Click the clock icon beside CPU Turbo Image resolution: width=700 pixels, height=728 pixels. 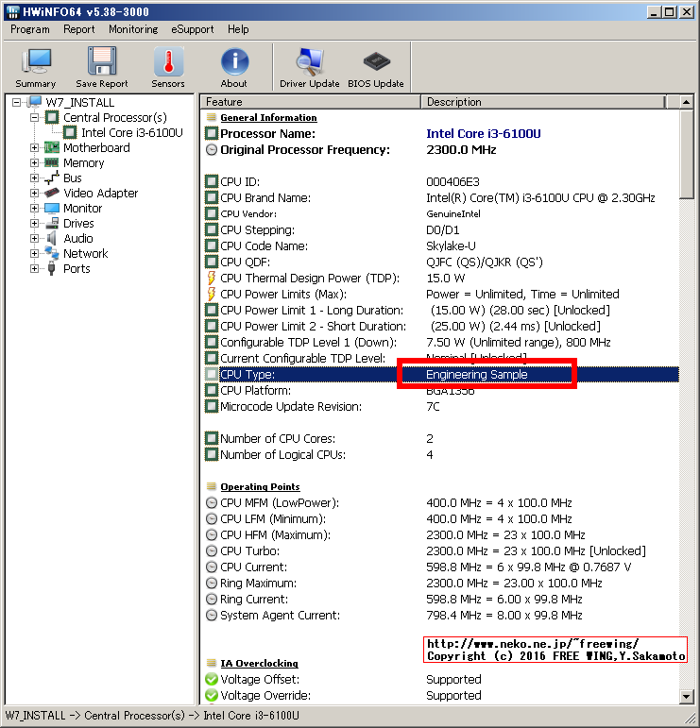point(212,551)
